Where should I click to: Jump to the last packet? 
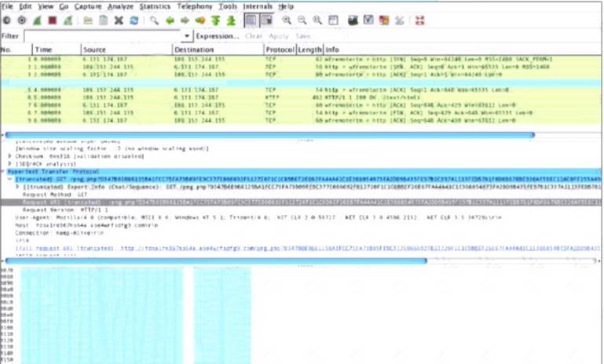click(231, 20)
